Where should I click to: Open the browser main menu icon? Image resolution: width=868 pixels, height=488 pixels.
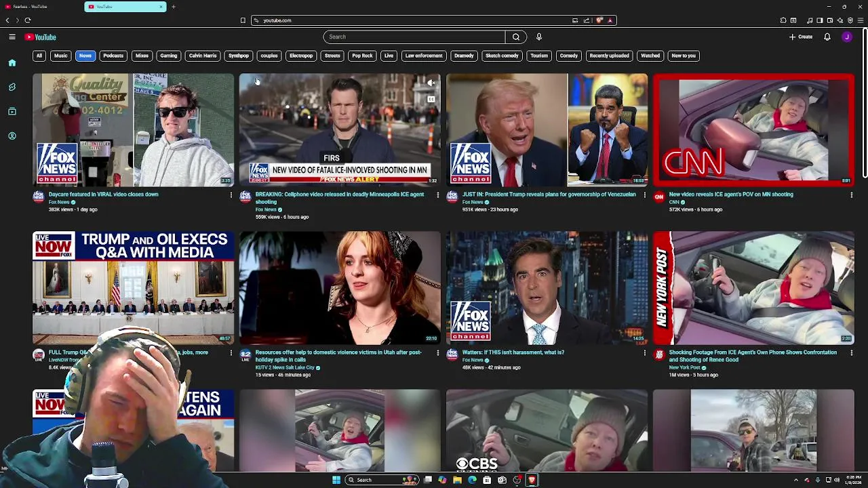(861, 20)
